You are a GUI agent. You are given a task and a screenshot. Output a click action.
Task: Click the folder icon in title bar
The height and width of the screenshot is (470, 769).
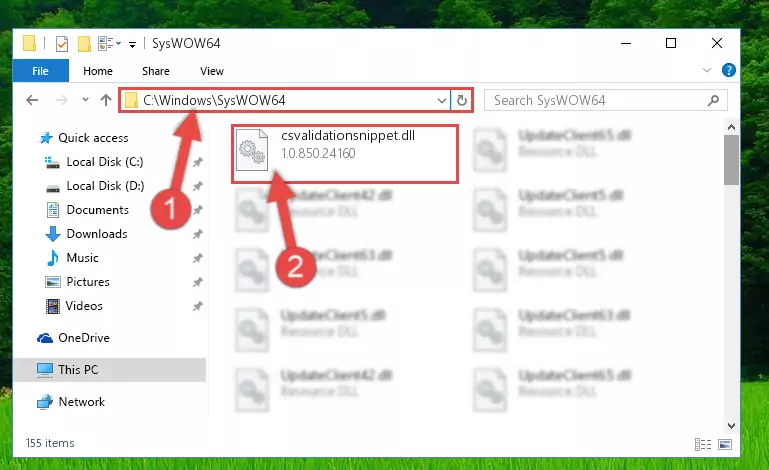click(x=29, y=44)
